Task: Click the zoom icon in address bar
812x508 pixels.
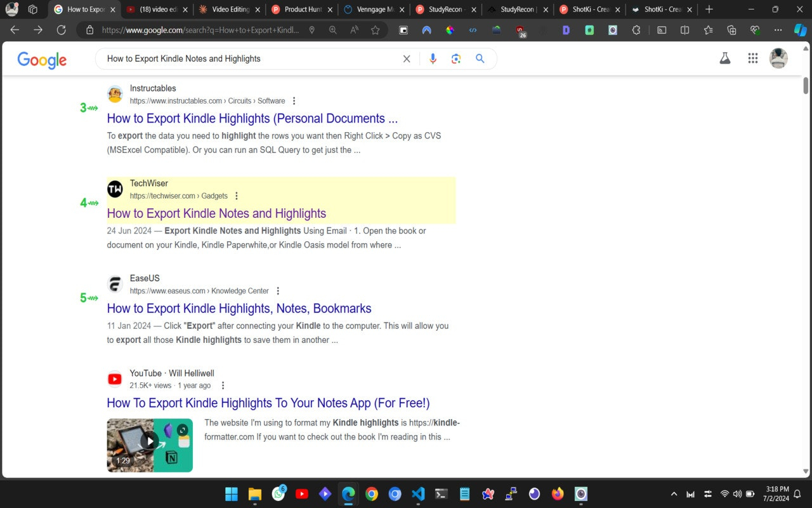Action: coord(333,30)
